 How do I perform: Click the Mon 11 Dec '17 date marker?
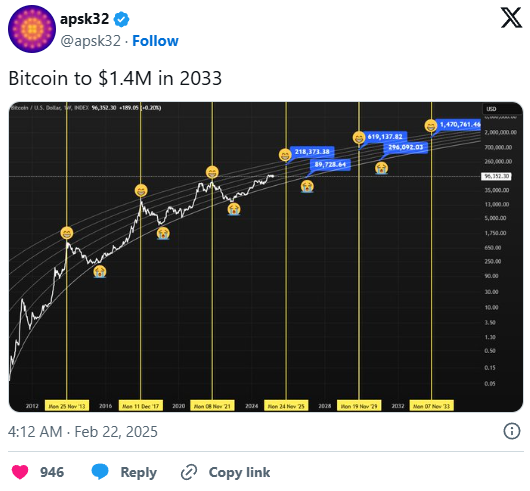click(x=141, y=406)
